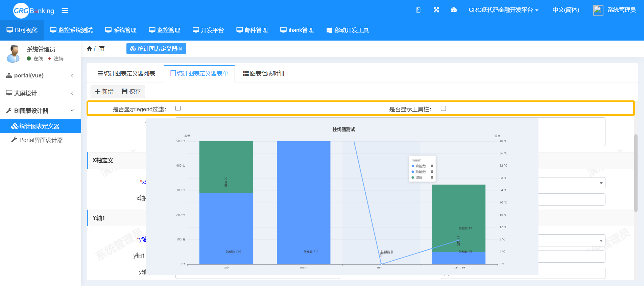
Task: Open the ibank管理 menu
Action: point(297,30)
